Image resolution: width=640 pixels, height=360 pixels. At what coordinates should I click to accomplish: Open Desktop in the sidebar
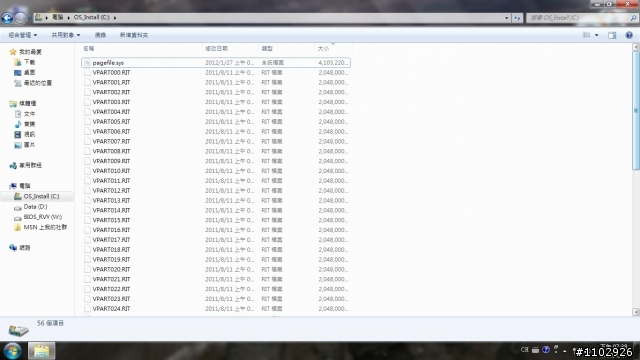point(25,72)
